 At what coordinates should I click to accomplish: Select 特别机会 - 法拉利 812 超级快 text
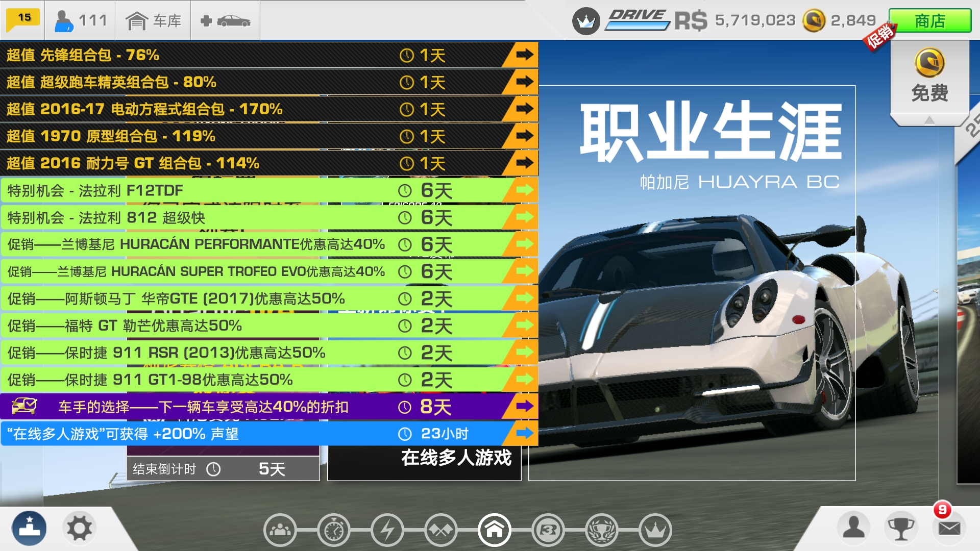(x=106, y=217)
